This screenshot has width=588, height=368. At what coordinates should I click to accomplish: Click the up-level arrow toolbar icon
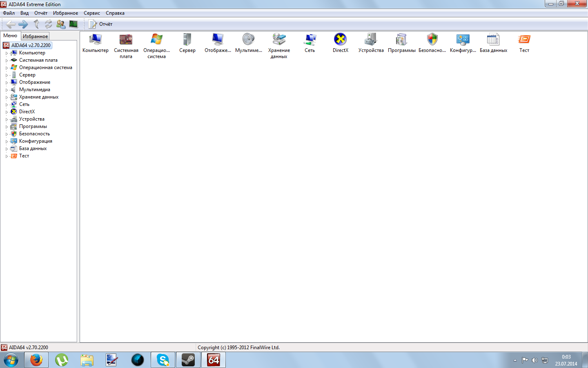36,24
